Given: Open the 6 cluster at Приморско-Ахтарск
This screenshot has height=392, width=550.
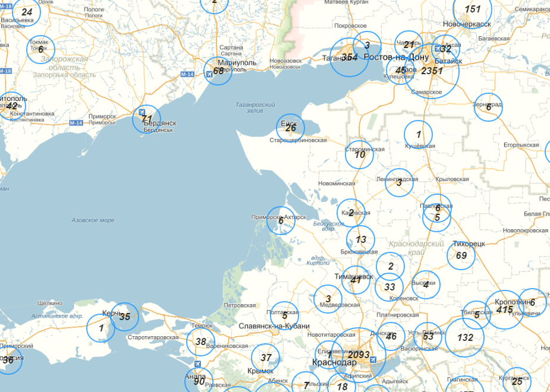Looking at the screenshot, I should tap(281, 221).
